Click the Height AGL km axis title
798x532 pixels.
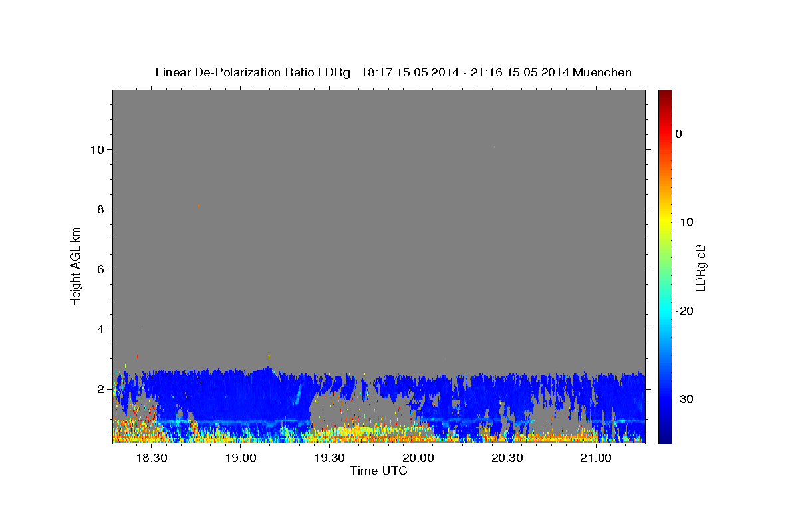point(76,266)
